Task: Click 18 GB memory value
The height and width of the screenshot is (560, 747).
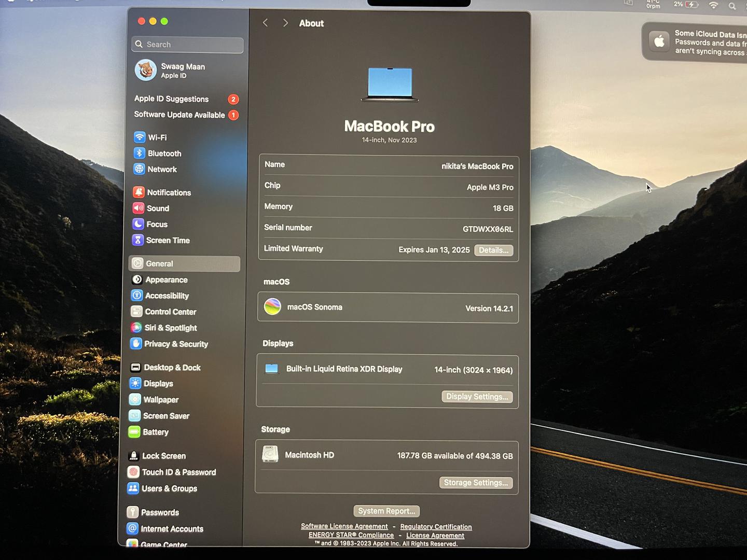Action: [503, 208]
